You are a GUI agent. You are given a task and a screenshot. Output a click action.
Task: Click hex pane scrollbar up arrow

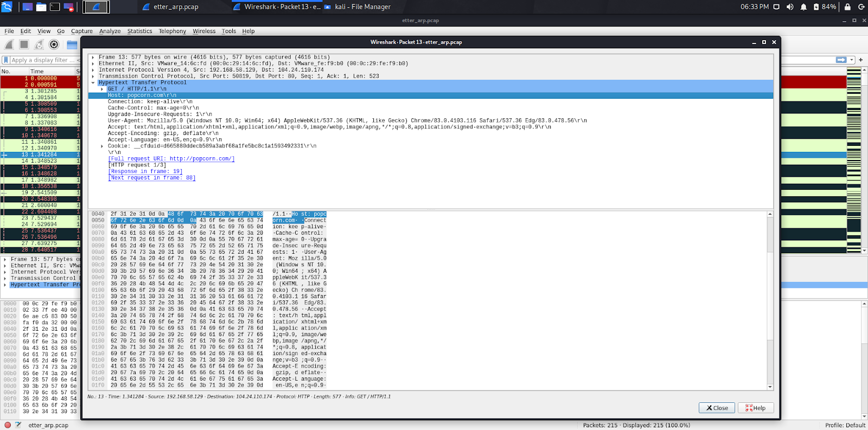770,215
